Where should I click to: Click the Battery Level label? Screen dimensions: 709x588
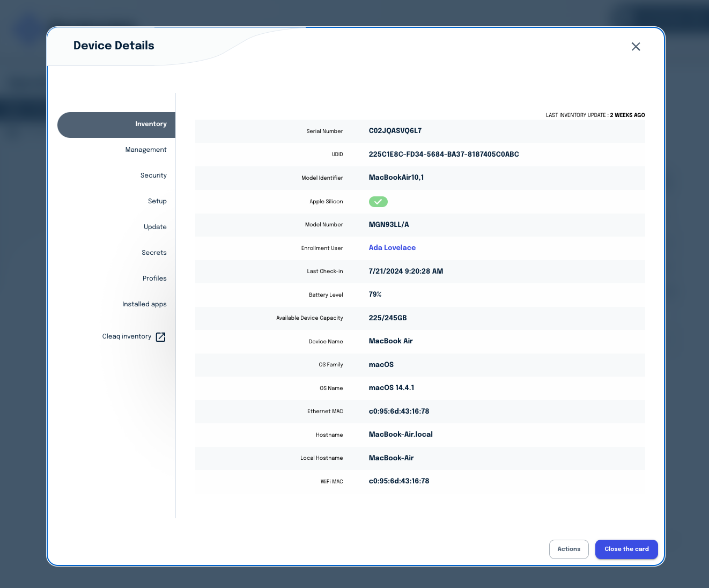coord(326,295)
